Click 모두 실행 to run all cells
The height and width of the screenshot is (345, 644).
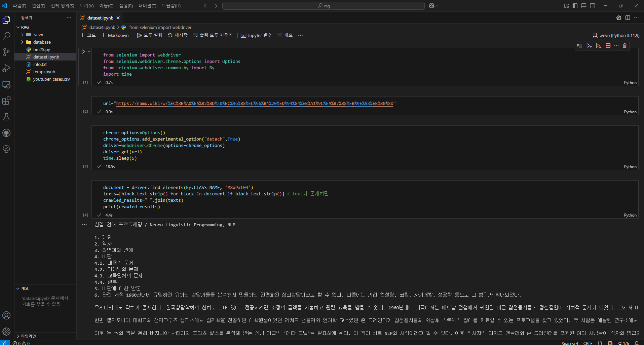149,35
